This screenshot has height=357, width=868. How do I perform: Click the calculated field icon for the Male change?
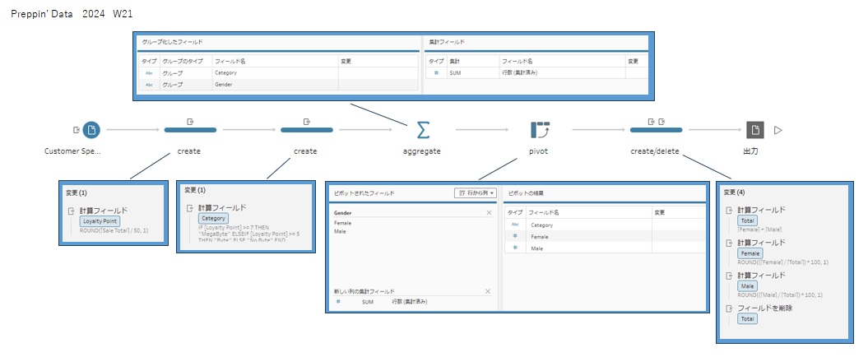click(x=728, y=276)
